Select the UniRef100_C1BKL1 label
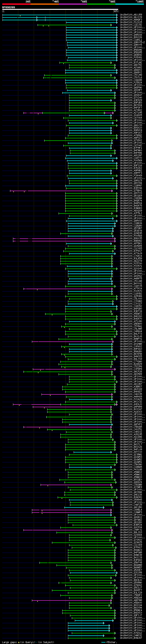This screenshot has height=644, width=146. (x=131, y=40)
